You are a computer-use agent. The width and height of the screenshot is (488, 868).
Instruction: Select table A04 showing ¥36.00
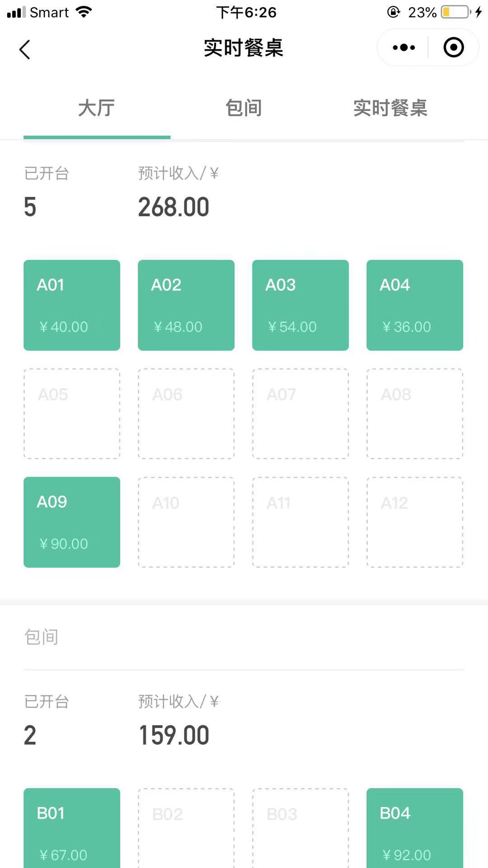tap(415, 305)
